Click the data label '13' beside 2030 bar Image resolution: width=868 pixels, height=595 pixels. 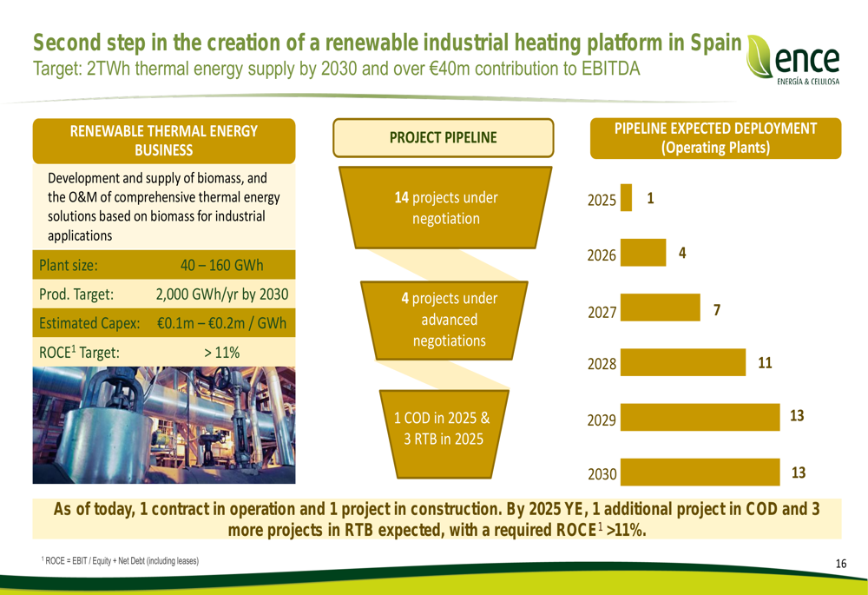click(799, 473)
